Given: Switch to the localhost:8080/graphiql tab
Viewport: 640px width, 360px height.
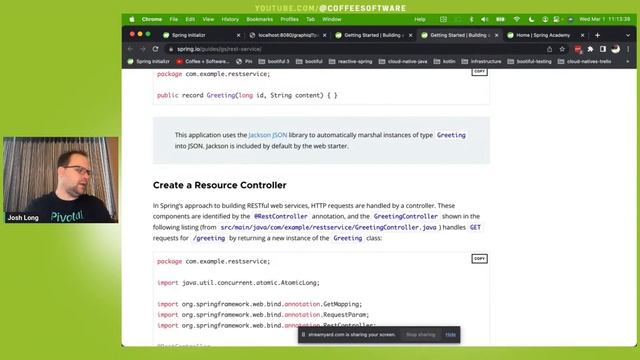Looking at the screenshot, I should coord(287,36).
